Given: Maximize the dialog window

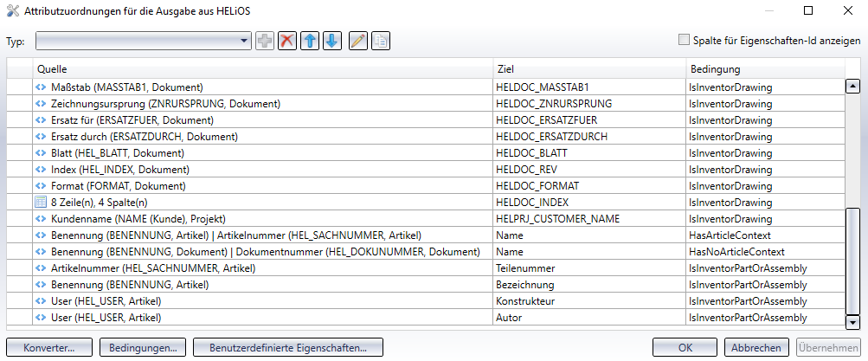Looking at the screenshot, I should point(808,10).
